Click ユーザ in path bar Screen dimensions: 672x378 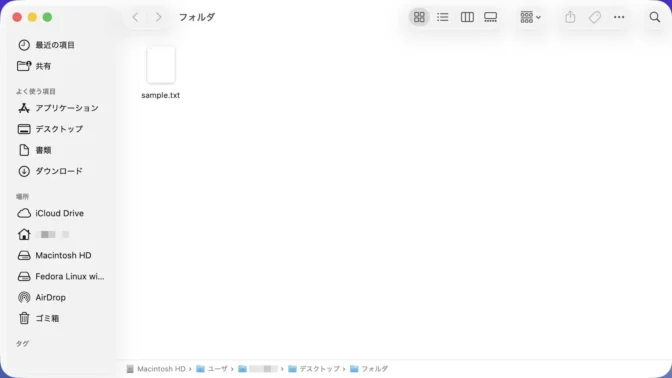pos(212,369)
